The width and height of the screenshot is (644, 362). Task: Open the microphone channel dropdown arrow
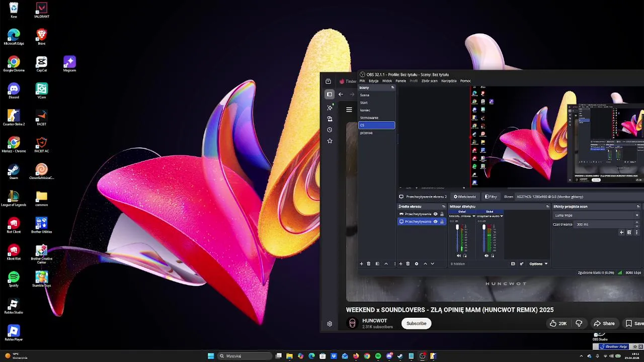(473, 216)
